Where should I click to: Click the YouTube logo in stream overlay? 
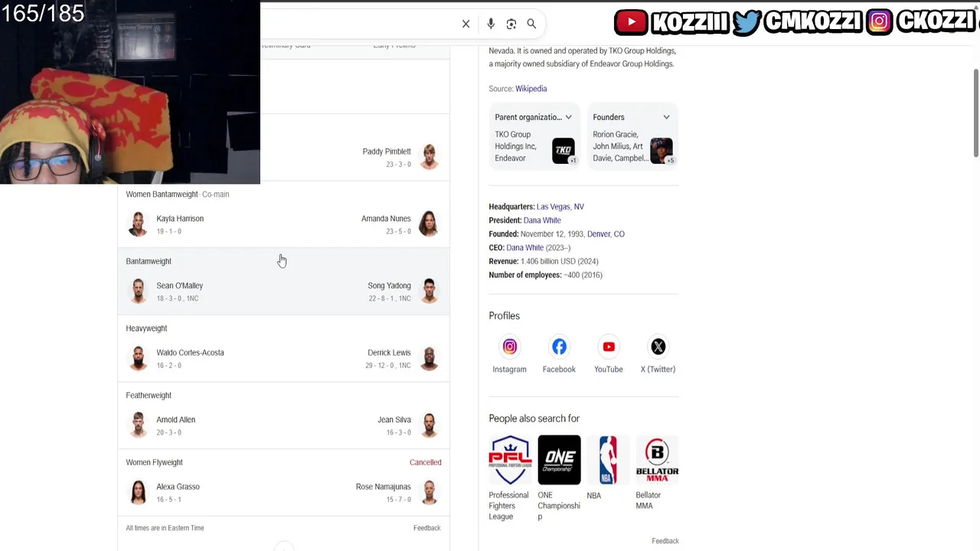[631, 22]
